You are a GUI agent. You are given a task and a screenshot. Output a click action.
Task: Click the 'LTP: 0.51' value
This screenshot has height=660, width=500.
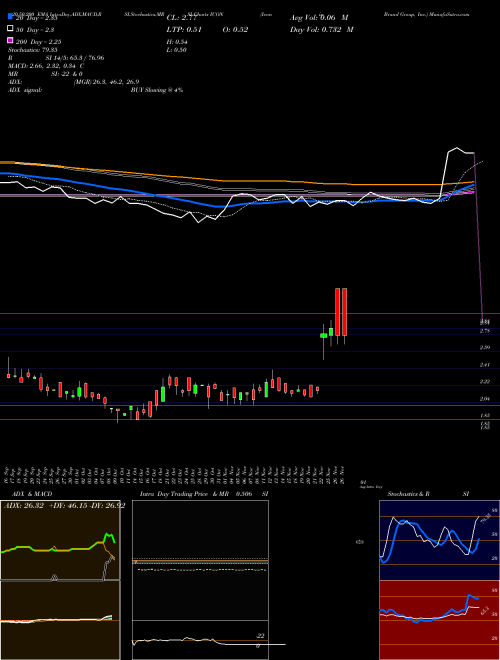pyautogui.click(x=184, y=29)
